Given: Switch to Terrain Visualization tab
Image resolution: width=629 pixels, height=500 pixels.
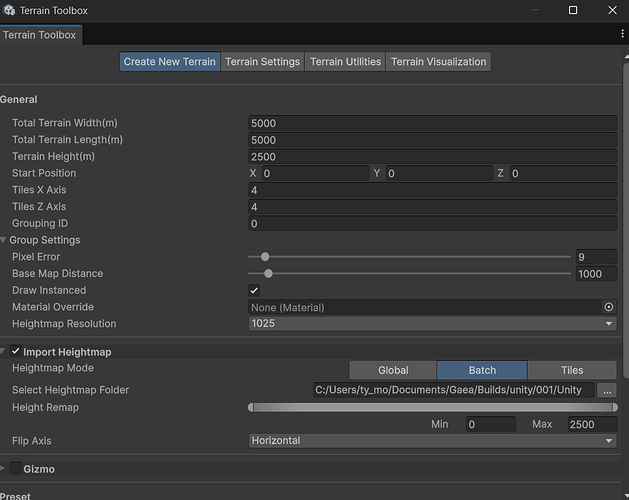Looking at the screenshot, I should pyautogui.click(x=438, y=62).
